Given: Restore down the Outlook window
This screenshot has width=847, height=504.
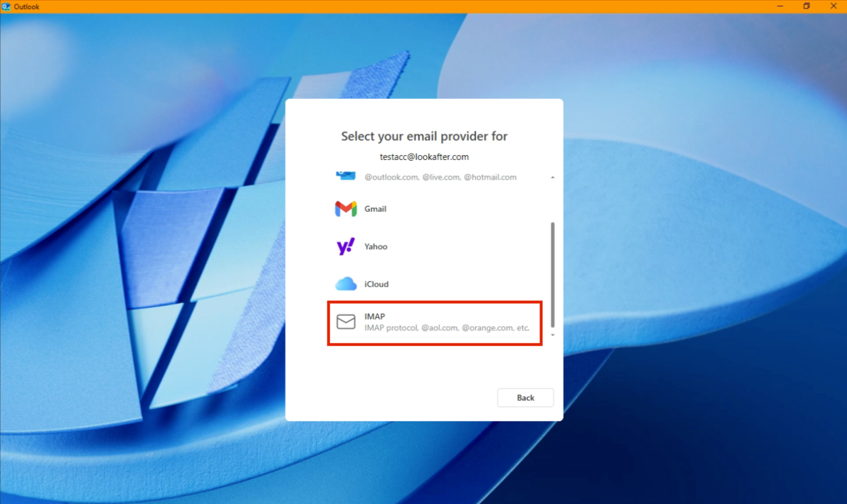Looking at the screenshot, I should point(807,6).
